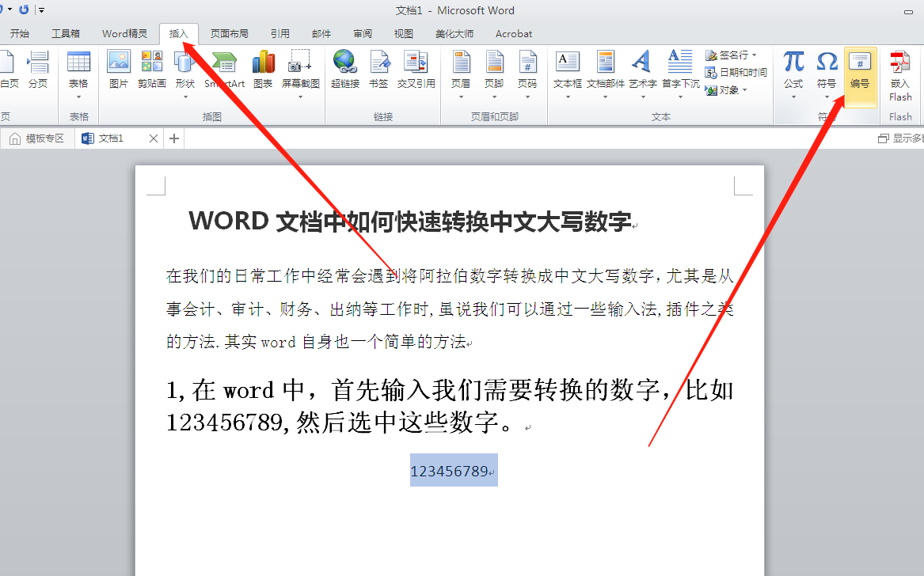Add a new document tab
This screenshot has width=924, height=576.
(x=174, y=138)
